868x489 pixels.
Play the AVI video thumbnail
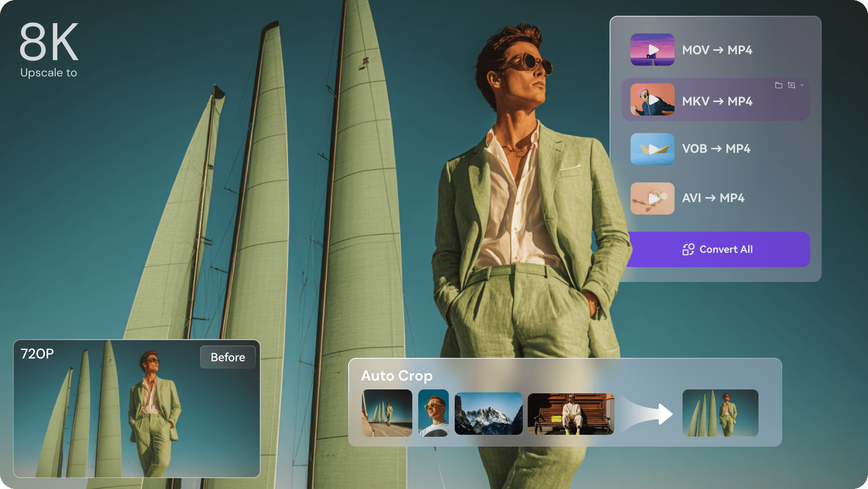click(x=652, y=198)
